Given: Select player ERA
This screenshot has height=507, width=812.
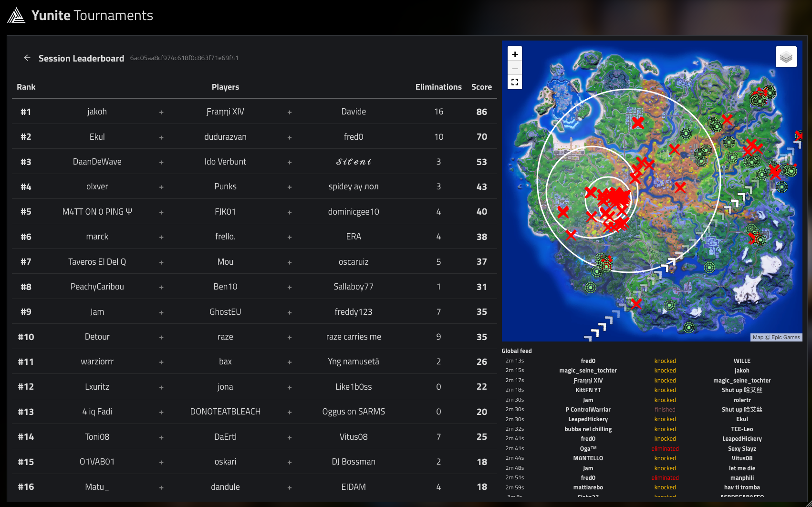Looking at the screenshot, I should (x=354, y=237).
